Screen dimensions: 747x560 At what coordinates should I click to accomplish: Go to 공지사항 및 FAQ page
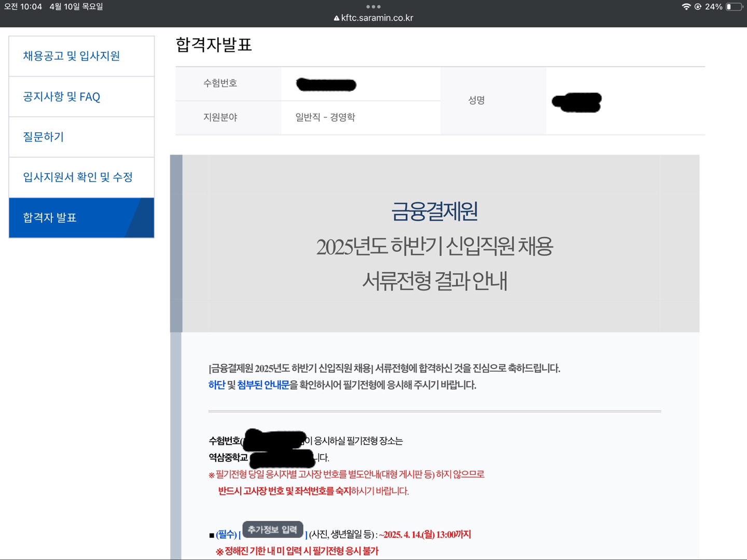tap(62, 97)
